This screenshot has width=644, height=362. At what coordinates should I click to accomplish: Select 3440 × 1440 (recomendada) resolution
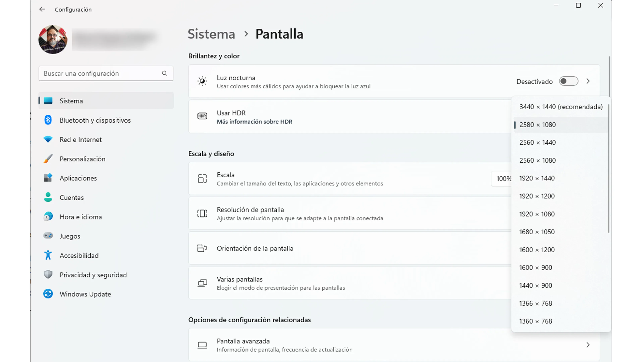click(x=561, y=107)
